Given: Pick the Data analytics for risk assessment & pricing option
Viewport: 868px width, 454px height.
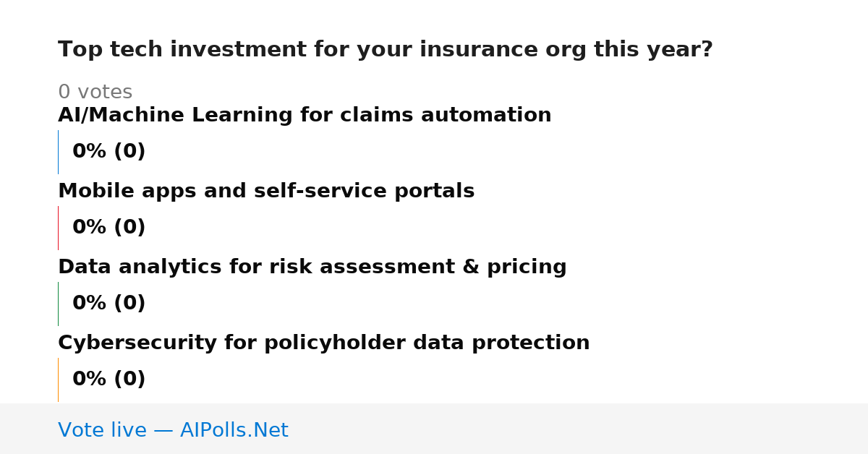Looking at the screenshot, I should 312,267.
